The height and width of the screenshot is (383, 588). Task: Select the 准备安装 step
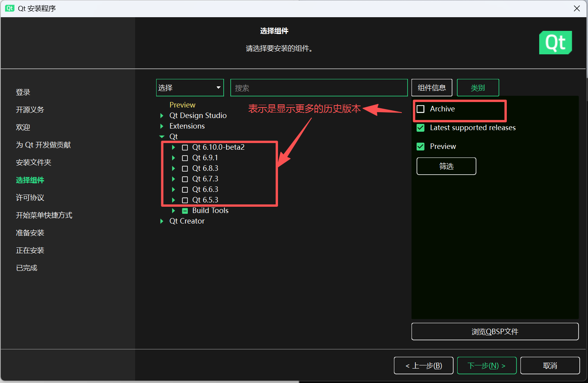coord(30,233)
